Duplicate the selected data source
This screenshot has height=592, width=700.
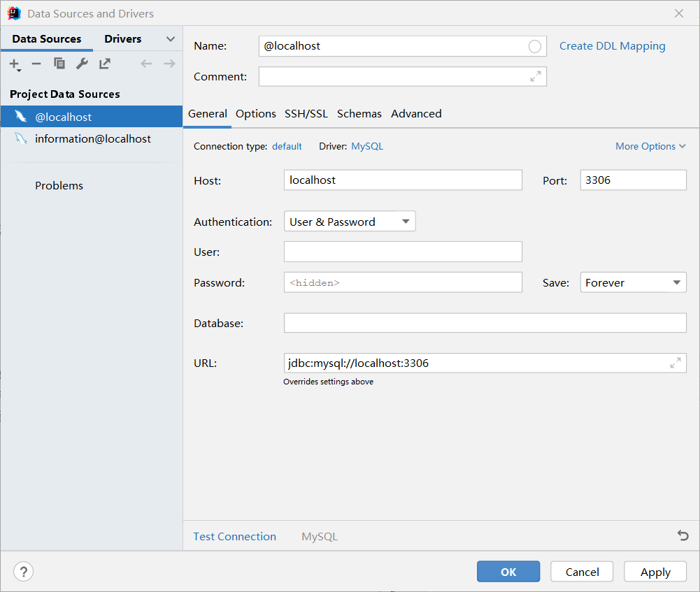tap(59, 64)
